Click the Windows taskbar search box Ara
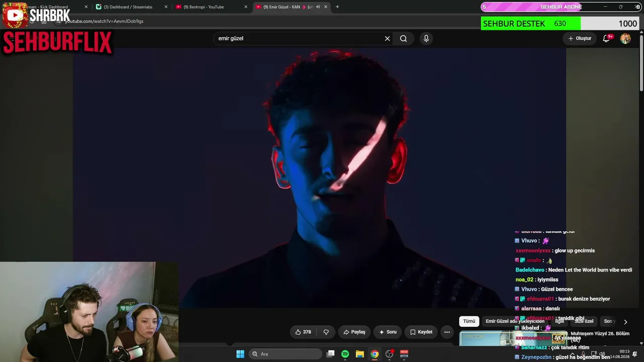Viewport: 644px width, 362px height. [x=285, y=354]
